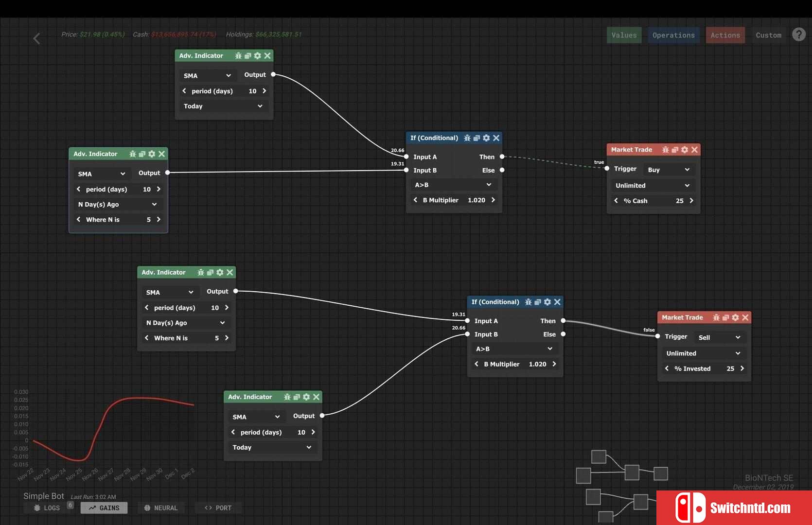Switch to the GAINS tab
The height and width of the screenshot is (525, 812).
tap(104, 508)
